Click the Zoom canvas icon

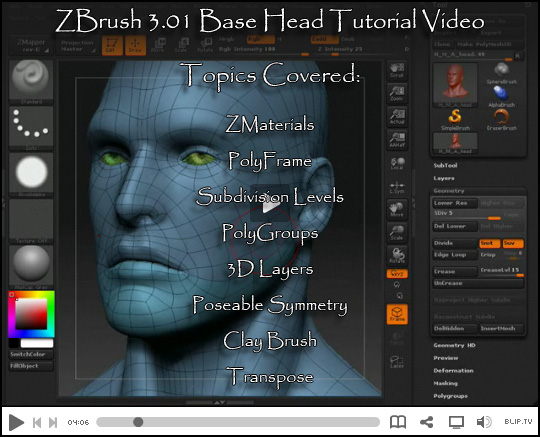[397, 93]
